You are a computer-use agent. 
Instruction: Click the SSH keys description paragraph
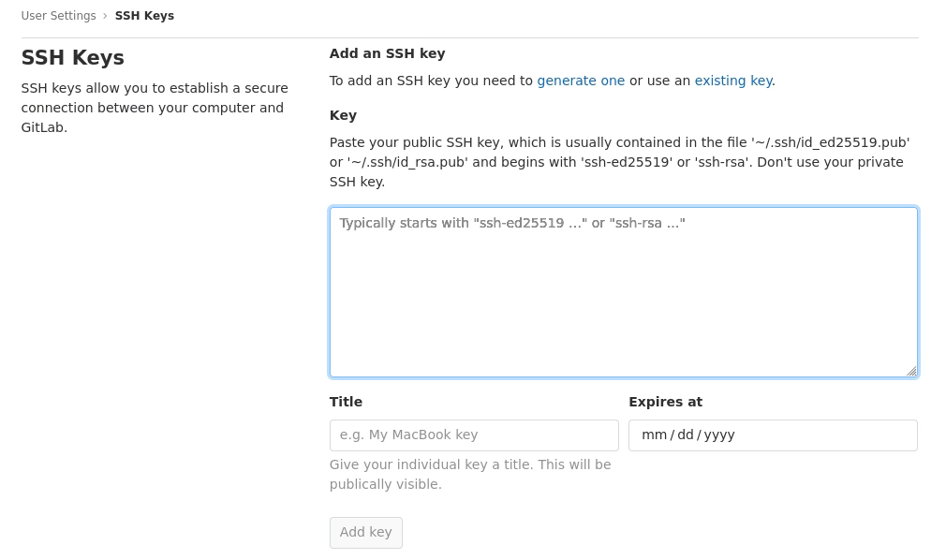pos(155,108)
